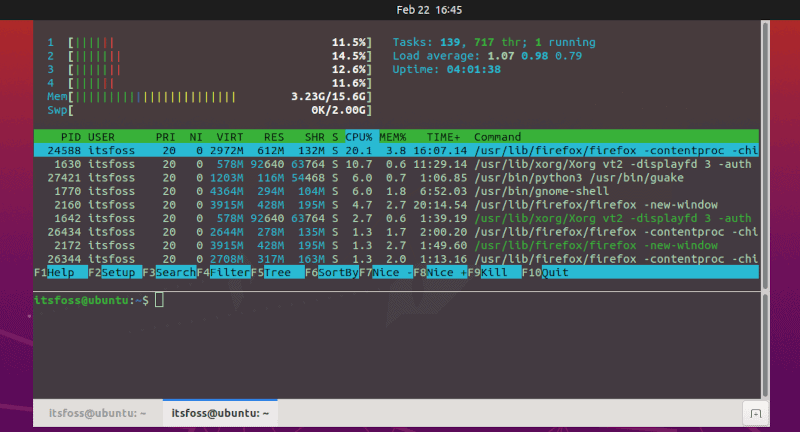Image resolution: width=800 pixels, height=432 pixels.
Task: Click the PID column header
Action: [x=70, y=136]
